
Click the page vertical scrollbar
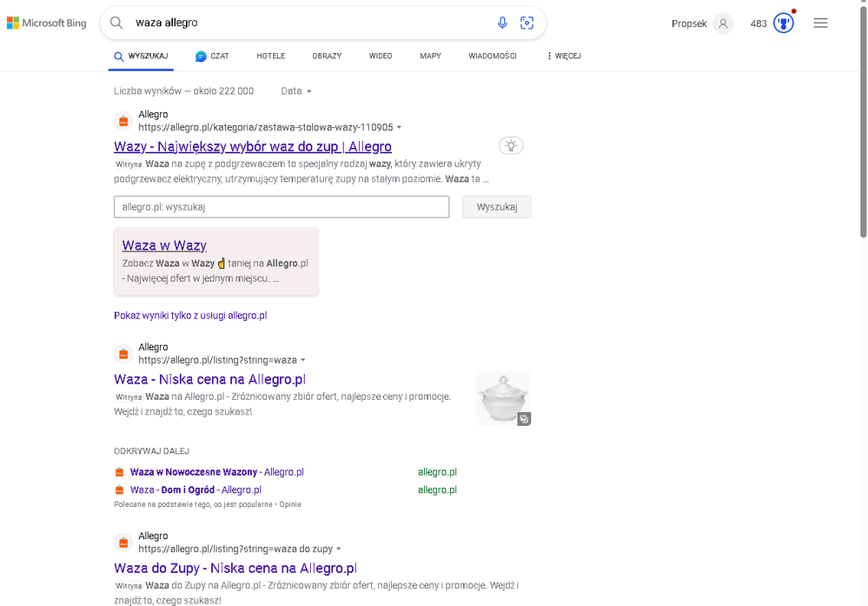(863, 122)
